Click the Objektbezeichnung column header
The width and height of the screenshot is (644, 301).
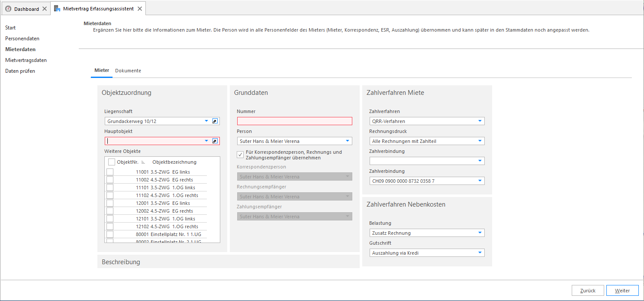pos(174,162)
